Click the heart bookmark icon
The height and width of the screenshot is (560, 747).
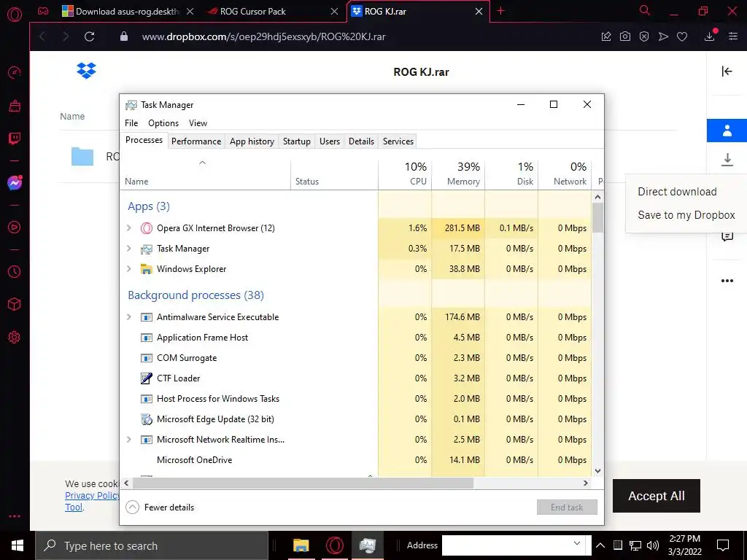[682, 36]
